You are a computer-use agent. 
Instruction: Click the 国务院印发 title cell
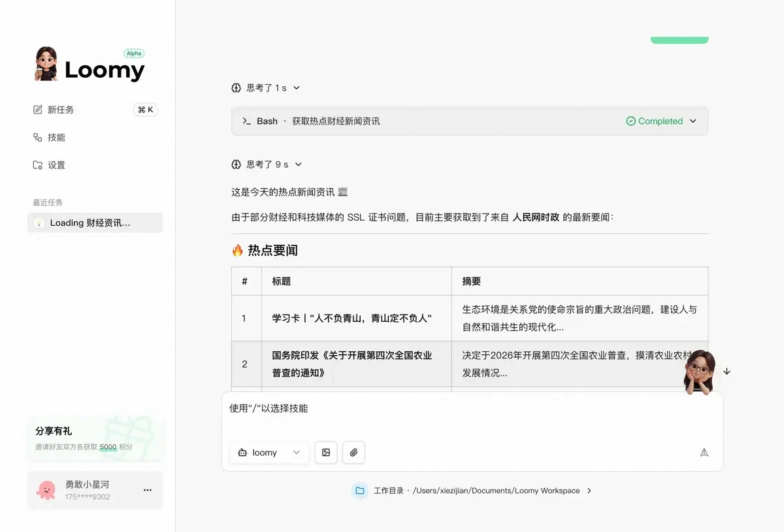pos(356,364)
